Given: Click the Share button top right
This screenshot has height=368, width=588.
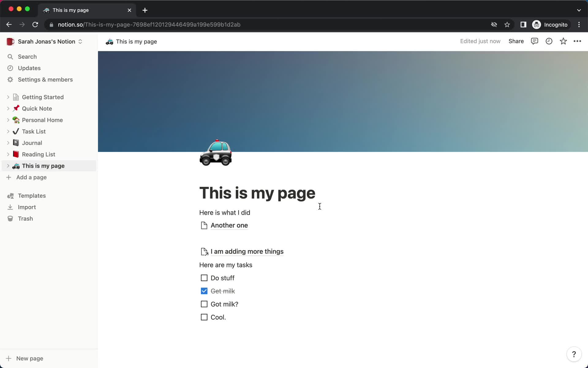Looking at the screenshot, I should (x=516, y=41).
